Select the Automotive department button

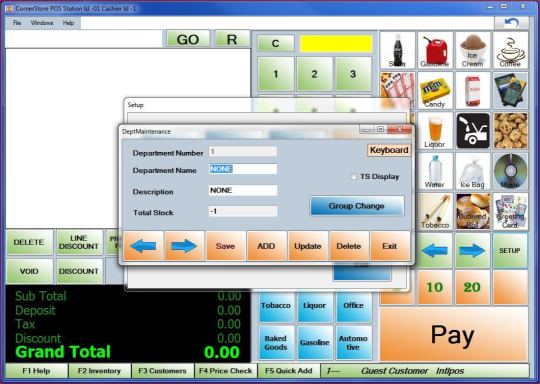point(353,343)
